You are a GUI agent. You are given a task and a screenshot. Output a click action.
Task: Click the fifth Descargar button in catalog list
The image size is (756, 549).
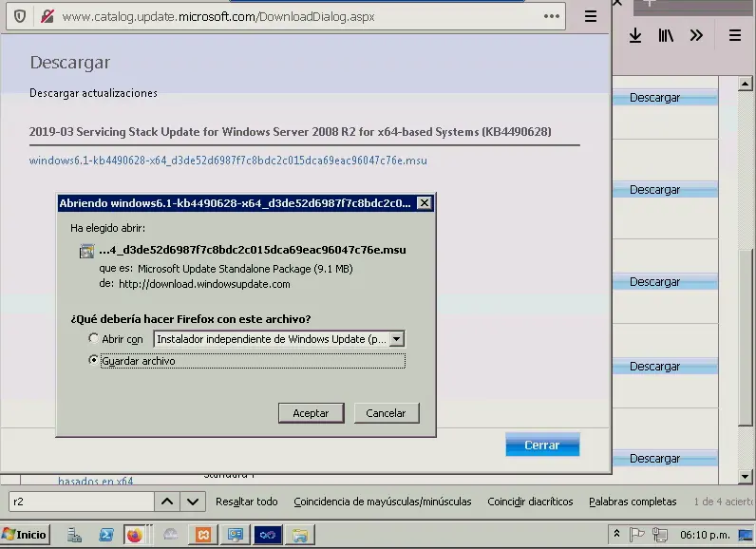[666, 459]
